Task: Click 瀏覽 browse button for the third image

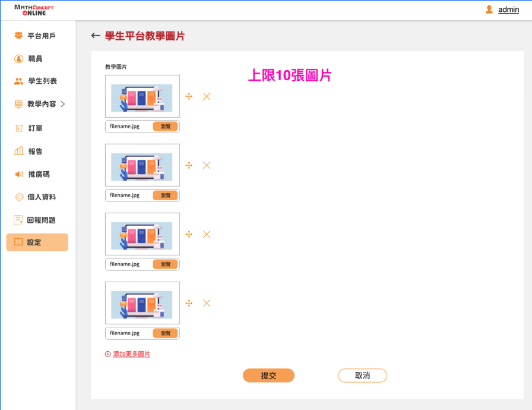Action: (165, 264)
